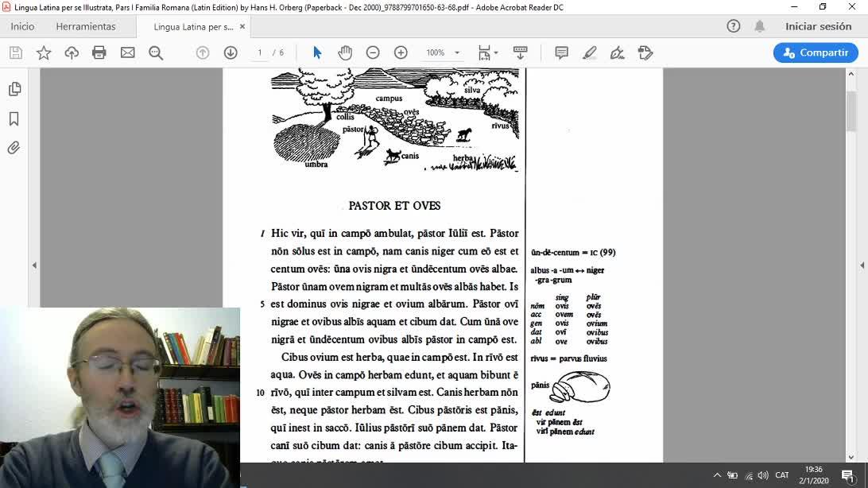Select the highlight pen tool
The height and width of the screenshot is (488, 868).
(x=590, y=52)
